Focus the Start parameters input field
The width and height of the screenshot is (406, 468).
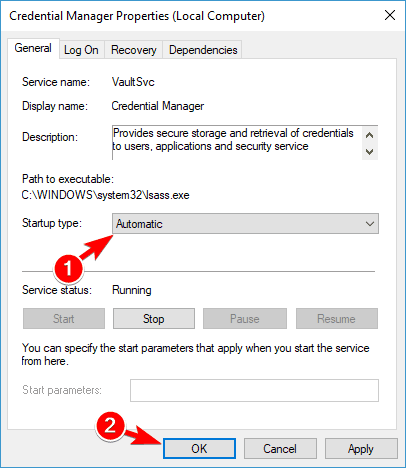pos(254,390)
